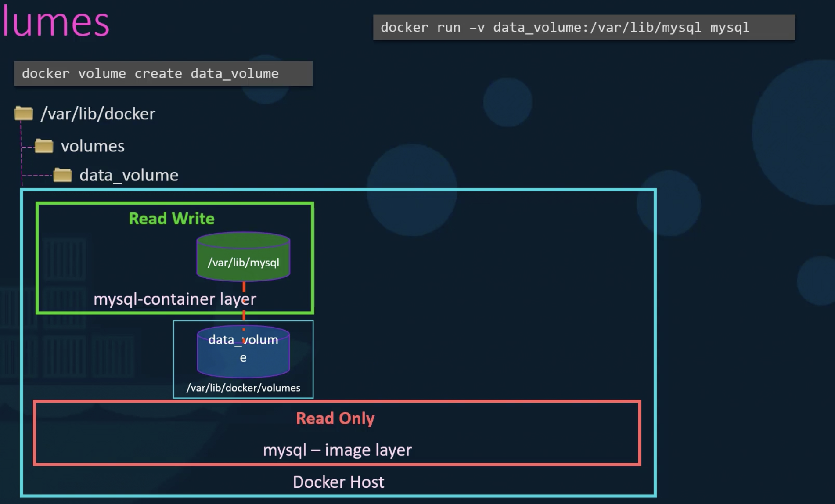Screen dimensions: 835x504
Task: Click the docker volume create command box
Action: pyautogui.click(x=163, y=73)
